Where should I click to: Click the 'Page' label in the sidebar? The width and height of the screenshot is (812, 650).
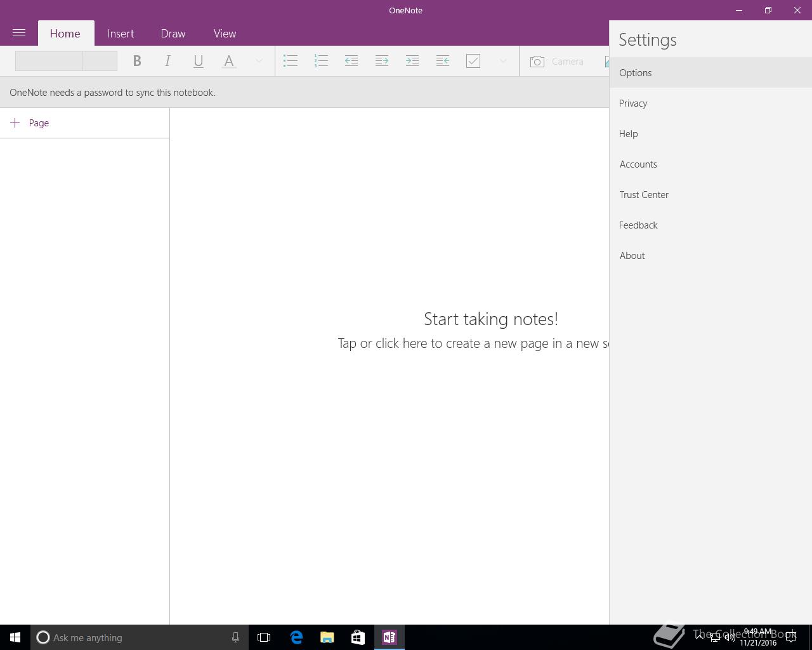[39, 123]
